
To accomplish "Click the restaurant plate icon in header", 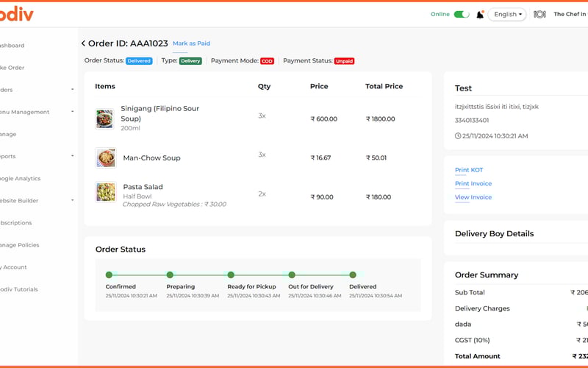I will pyautogui.click(x=539, y=14).
